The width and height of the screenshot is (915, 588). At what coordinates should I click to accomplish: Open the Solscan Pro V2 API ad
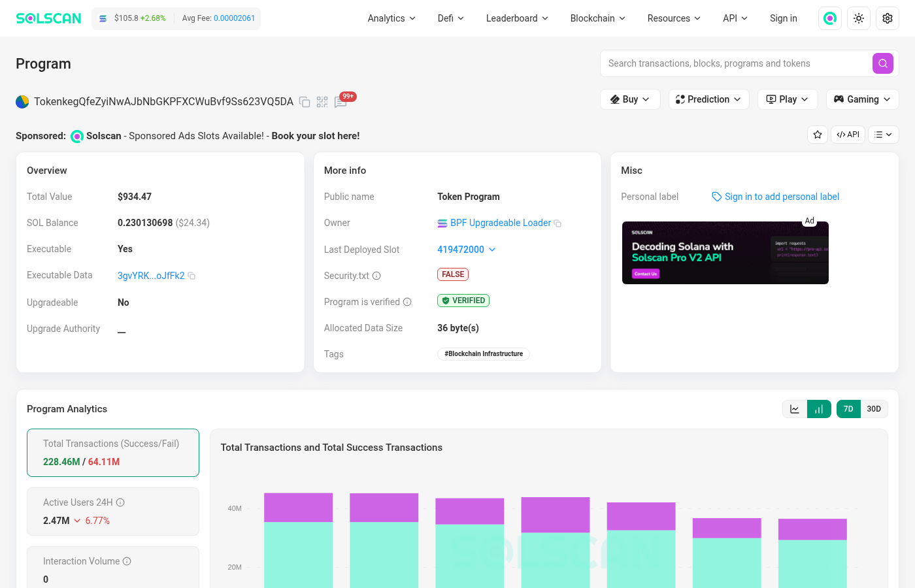coord(725,253)
